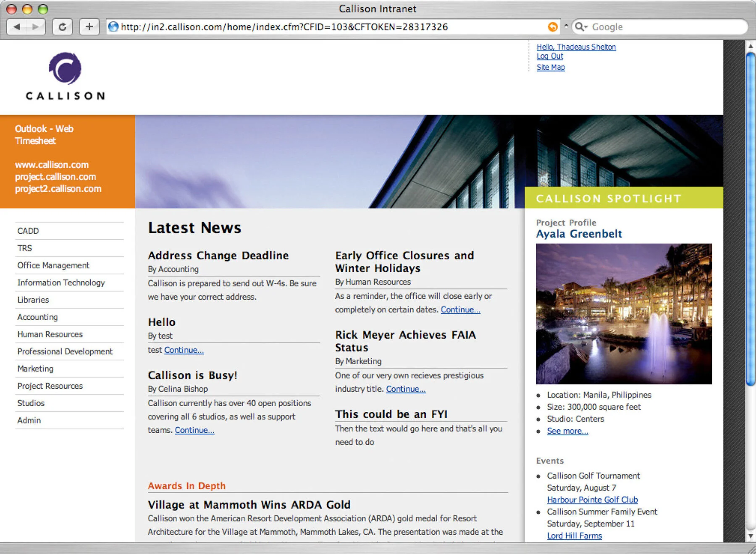The width and height of the screenshot is (756, 554).
Task: Click See more under Ayala Greenbelt
Action: point(567,431)
